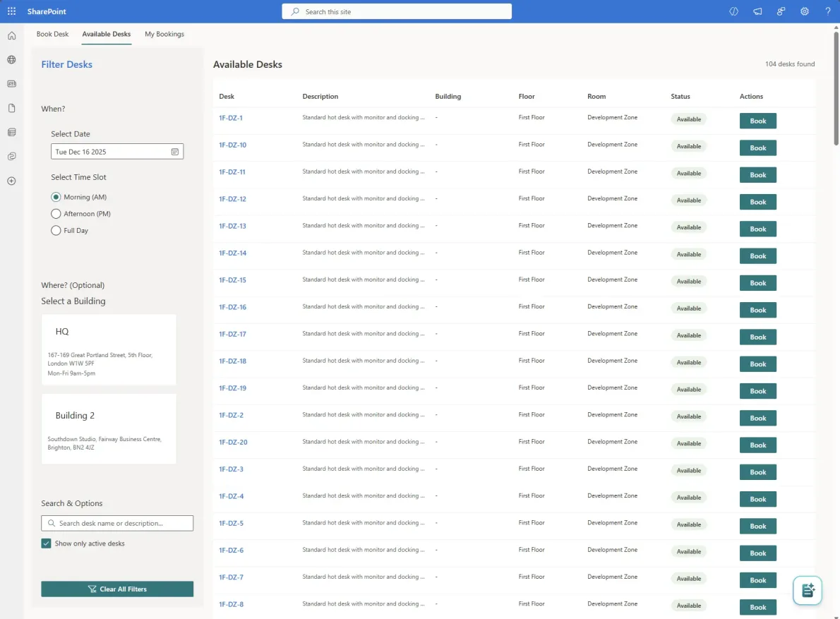
Task: Choose the Full Day option
Action: pos(56,230)
